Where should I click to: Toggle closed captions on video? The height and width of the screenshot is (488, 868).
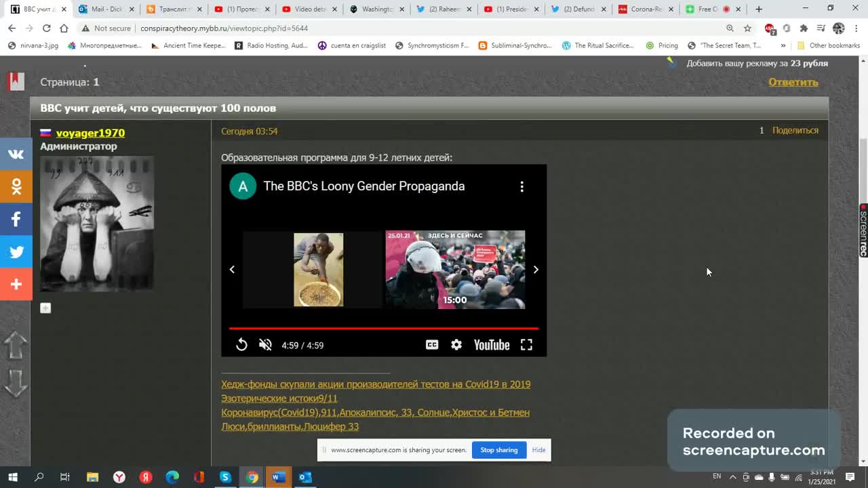[x=432, y=345]
